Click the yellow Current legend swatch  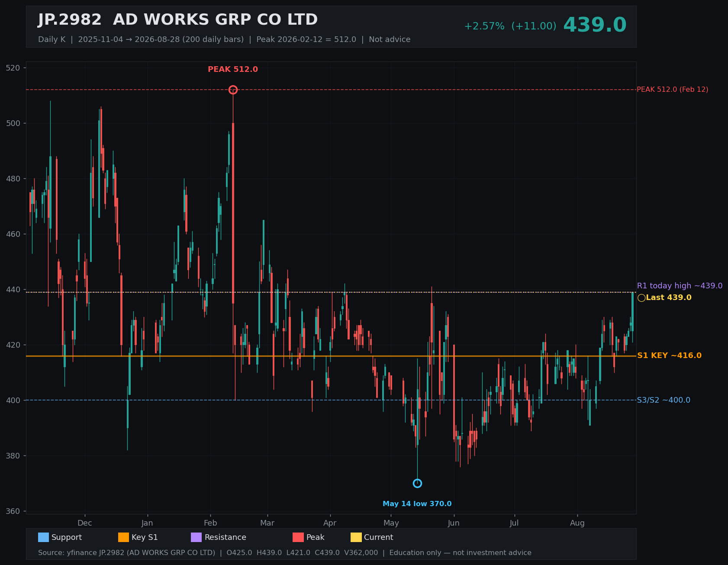coord(356,537)
